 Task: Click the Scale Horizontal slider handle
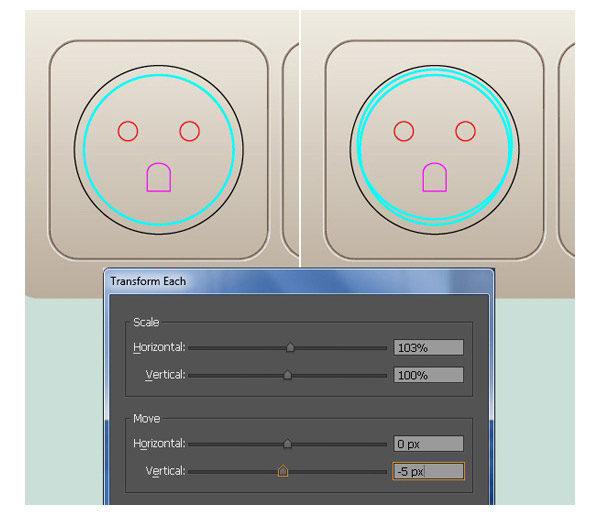click(x=290, y=347)
